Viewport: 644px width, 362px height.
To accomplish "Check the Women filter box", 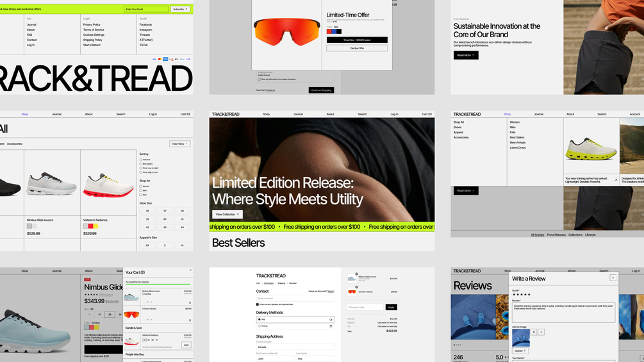I will 140,186.
